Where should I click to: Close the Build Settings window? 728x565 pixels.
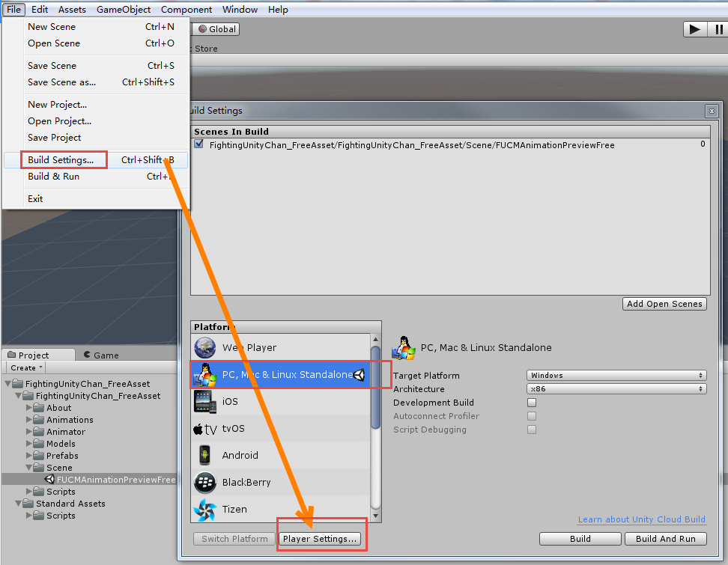coord(712,111)
